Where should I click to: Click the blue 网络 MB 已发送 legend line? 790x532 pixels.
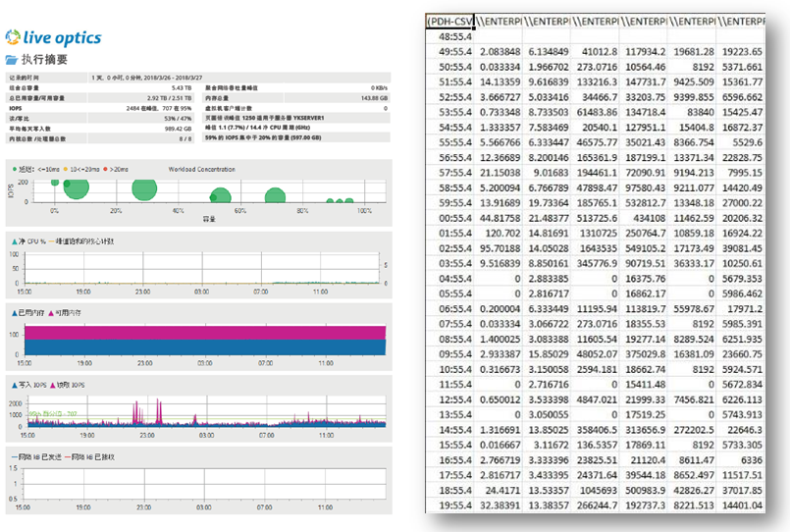(15, 457)
